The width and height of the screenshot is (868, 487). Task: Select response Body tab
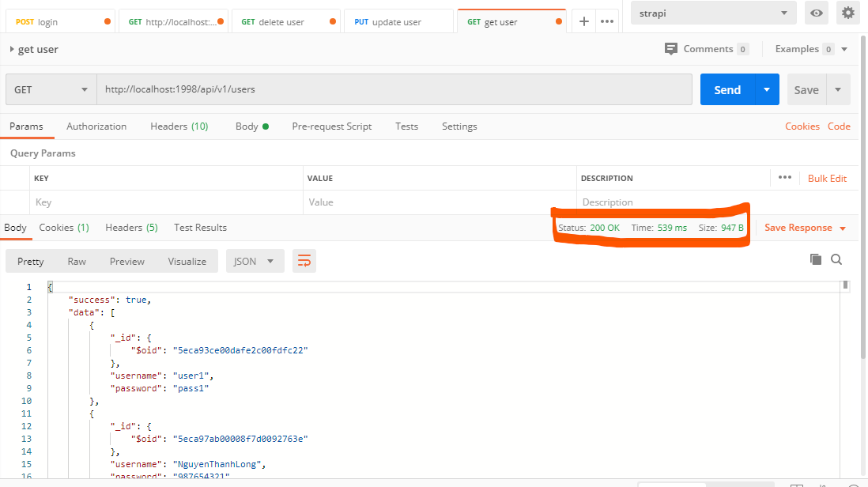16,228
